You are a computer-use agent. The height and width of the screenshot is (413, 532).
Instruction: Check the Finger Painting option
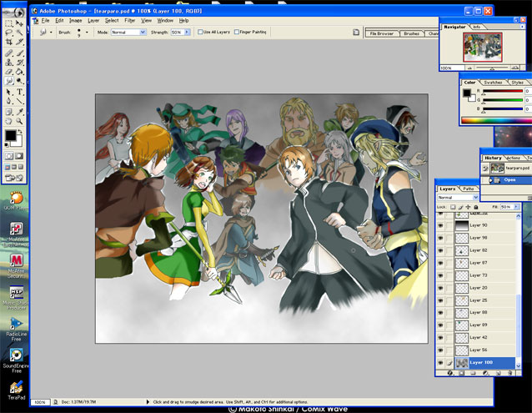[235, 32]
